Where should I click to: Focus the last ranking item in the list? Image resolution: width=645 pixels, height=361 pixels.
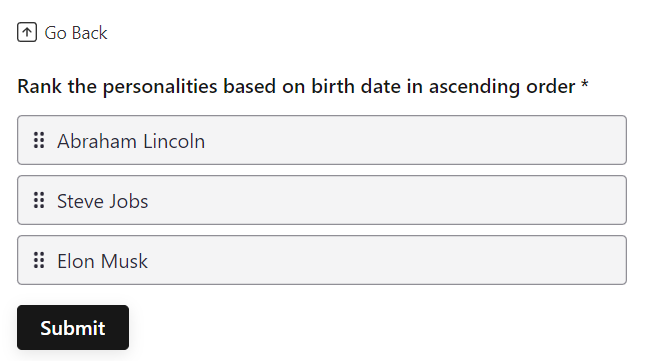coord(322,260)
